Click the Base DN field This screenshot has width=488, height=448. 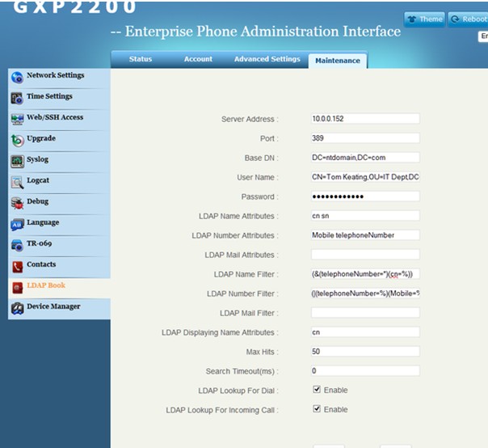coord(365,158)
